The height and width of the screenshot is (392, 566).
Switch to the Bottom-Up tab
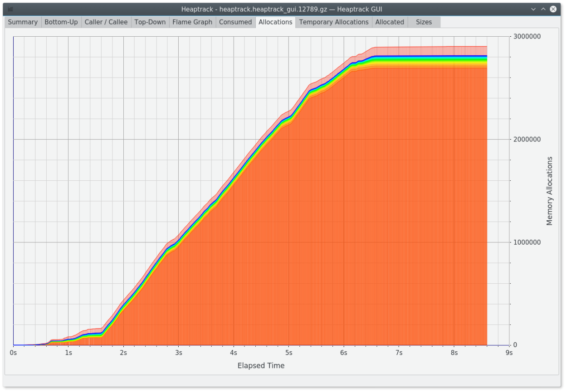(61, 22)
